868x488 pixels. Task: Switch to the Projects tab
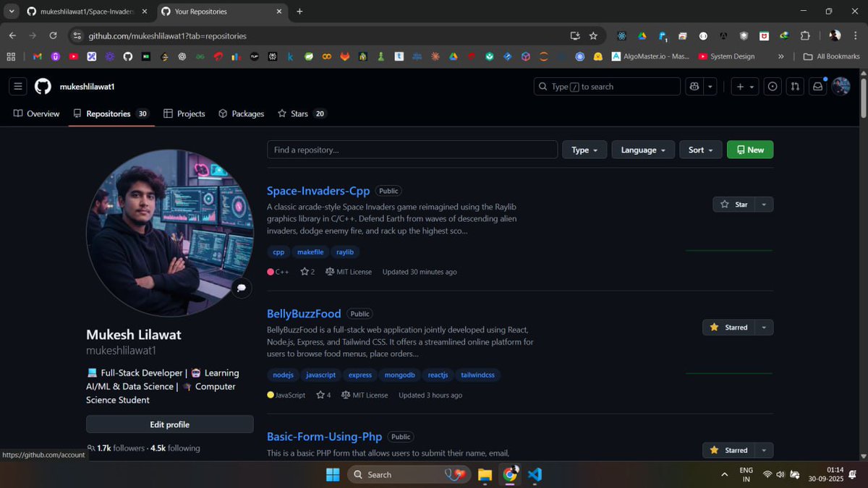(x=184, y=114)
